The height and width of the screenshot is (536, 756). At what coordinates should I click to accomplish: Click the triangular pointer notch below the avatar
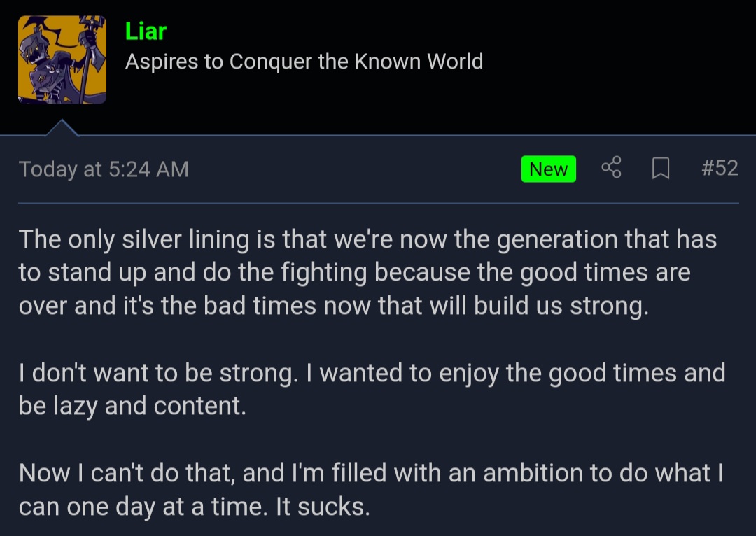(62, 128)
